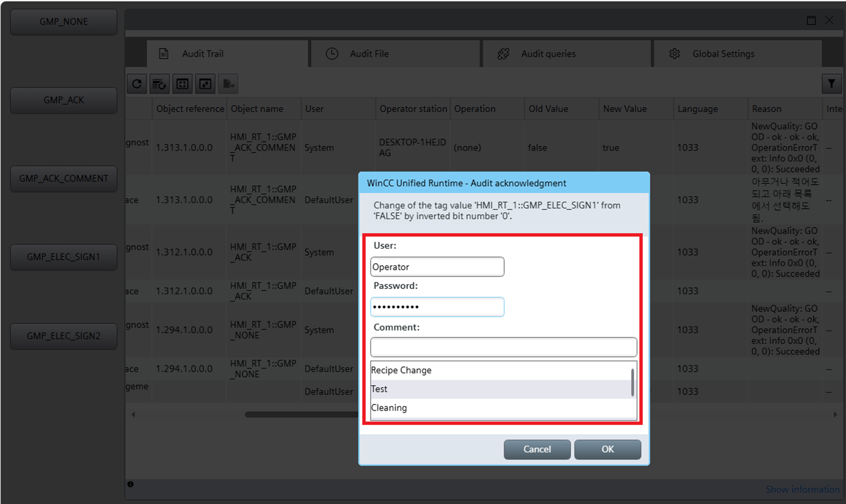Click the GMP_ACK button
Screen dimensions: 846x504
(64, 100)
